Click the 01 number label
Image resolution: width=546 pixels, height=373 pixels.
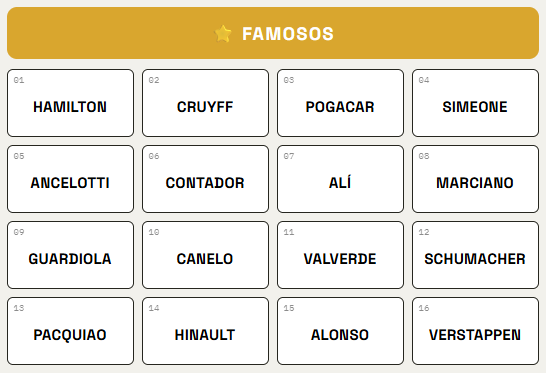pos(19,80)
